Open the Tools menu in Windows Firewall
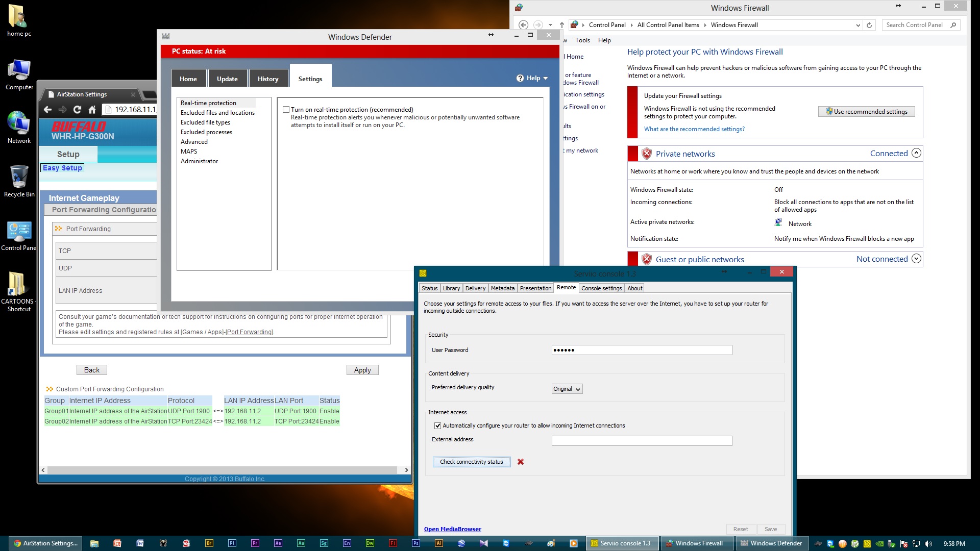Viewport: 980px width, 551px height. [x=582, y=40]
